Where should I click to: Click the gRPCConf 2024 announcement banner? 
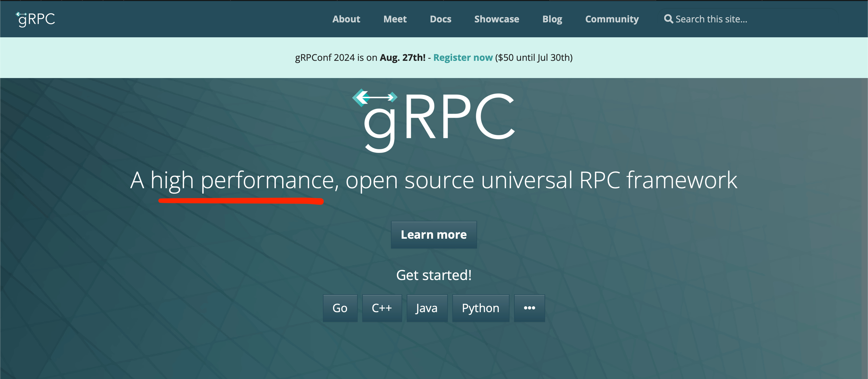click(x=337, y=58)
